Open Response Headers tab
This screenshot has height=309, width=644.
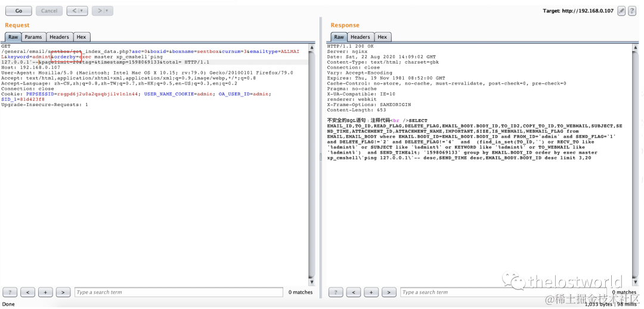point(360,37)
